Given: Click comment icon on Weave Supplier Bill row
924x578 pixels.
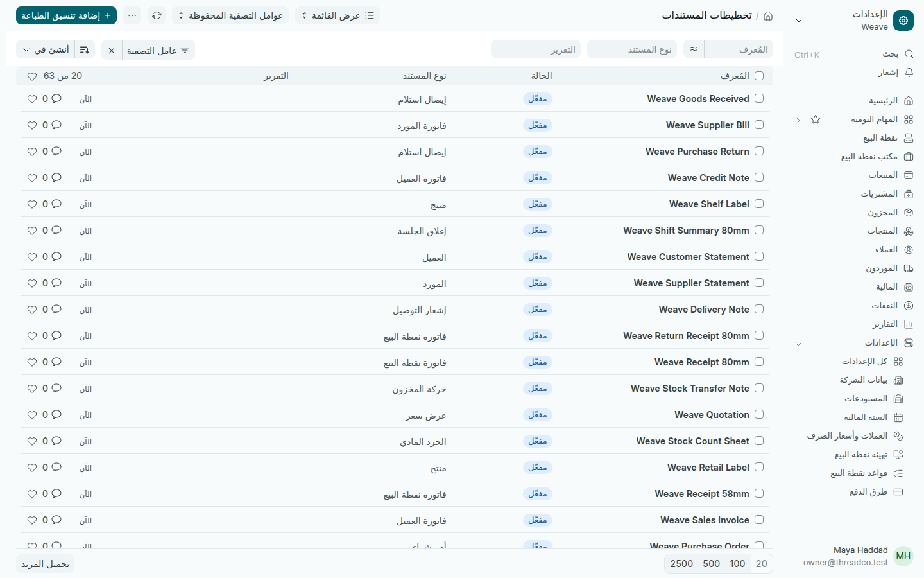Looking at the screenshot, I should pos(56,125).
